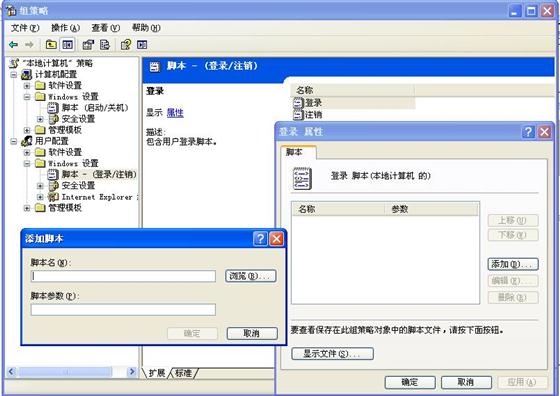Expand the Internet Explorer node
560x396 pixels.
click(x=40, y=197)
